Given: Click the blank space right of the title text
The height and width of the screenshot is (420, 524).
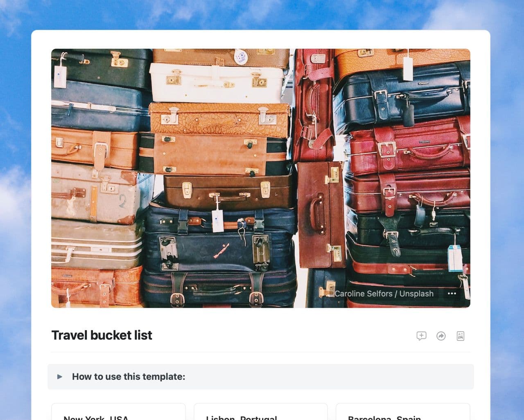Looking at the screenshot, I should [282, 335].
